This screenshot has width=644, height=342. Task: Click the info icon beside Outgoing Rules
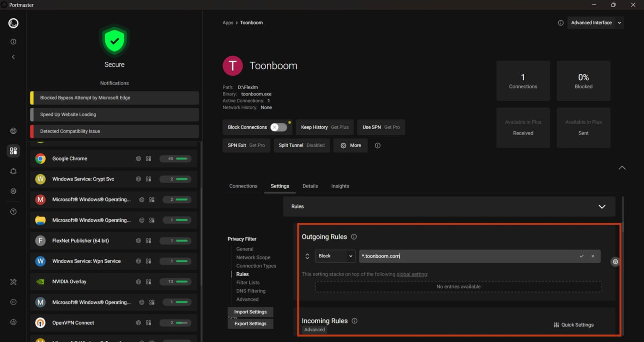(x=354, y=237)
